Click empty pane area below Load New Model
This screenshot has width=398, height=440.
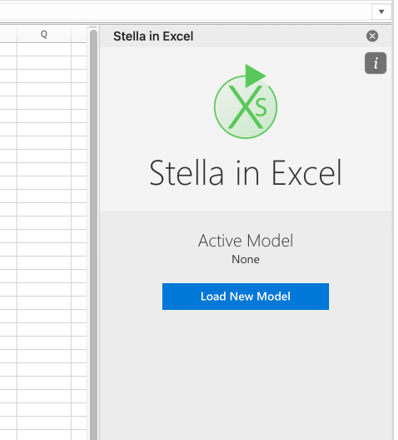click(246, 373)
